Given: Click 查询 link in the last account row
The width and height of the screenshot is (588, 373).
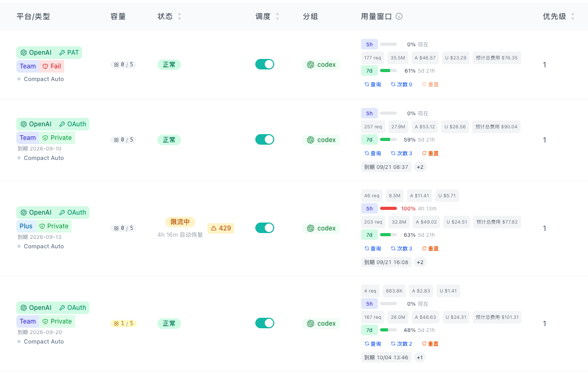Looking at the screenshot, I should 373,344.
